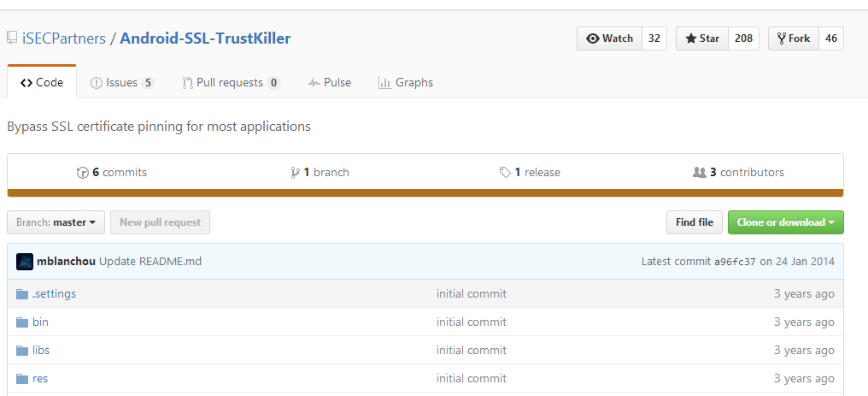Viewport: 868px width, 396px height.
Task: Click the New pull request button
Action: click(160, 222)
